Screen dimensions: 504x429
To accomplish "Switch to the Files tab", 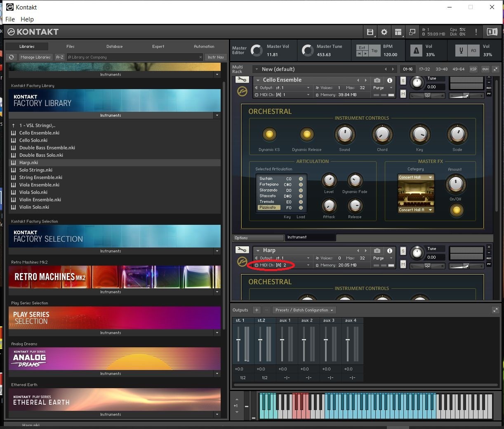I will click(x=71, y=47).
